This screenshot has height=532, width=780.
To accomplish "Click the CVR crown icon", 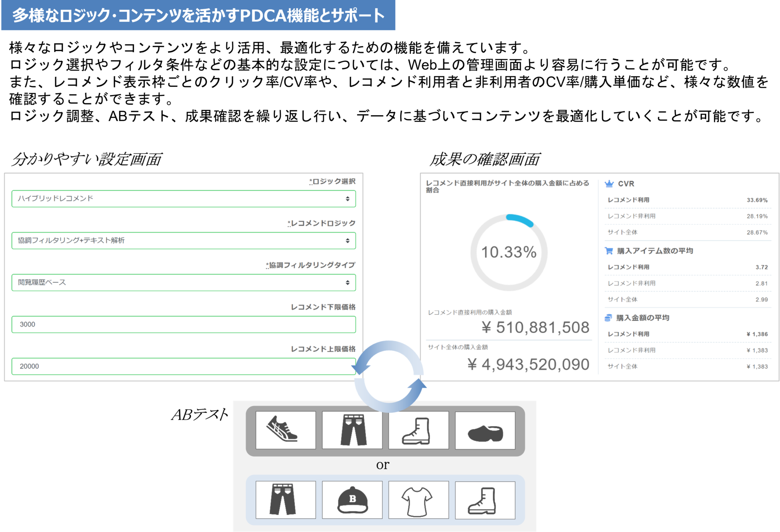I will click(x=609, y=184).
